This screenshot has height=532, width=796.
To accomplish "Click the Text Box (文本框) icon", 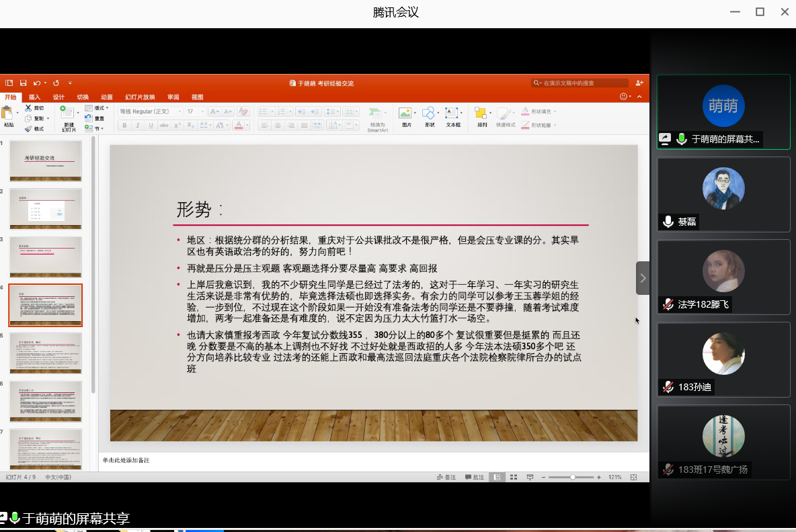I will (x=452, y=113).
